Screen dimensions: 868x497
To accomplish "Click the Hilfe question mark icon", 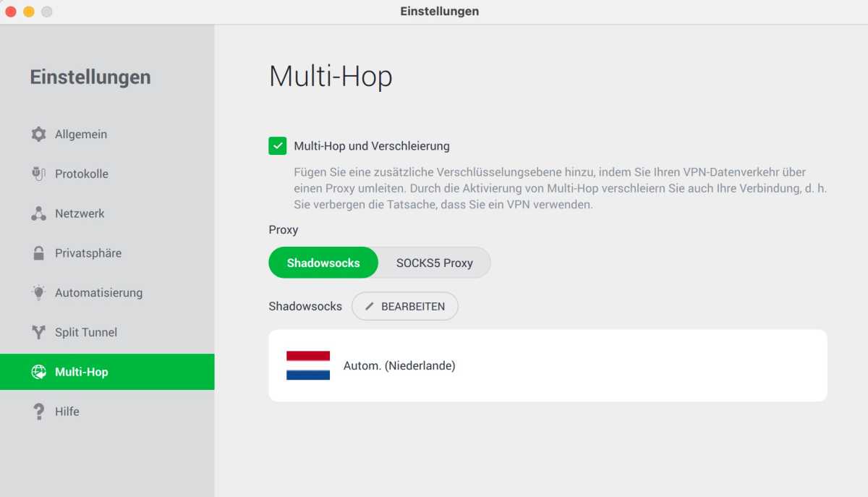I will coord(38,412).
